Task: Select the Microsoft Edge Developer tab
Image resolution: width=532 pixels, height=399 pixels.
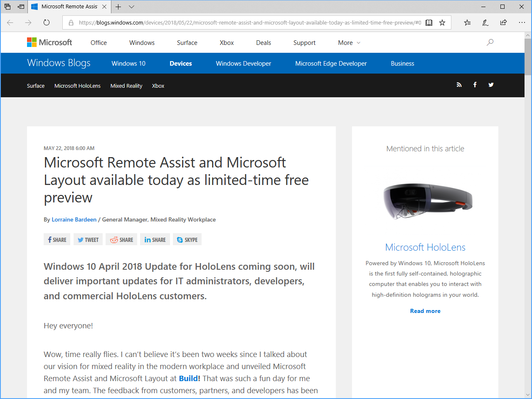Action: tap(331, 64)
